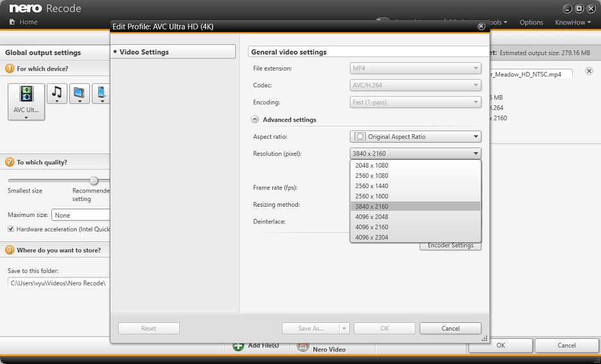The height and width of the screenshot is (364, 601).
Task: Choose 2560 x 1440 from resolution list
Action: click(372, 186)
